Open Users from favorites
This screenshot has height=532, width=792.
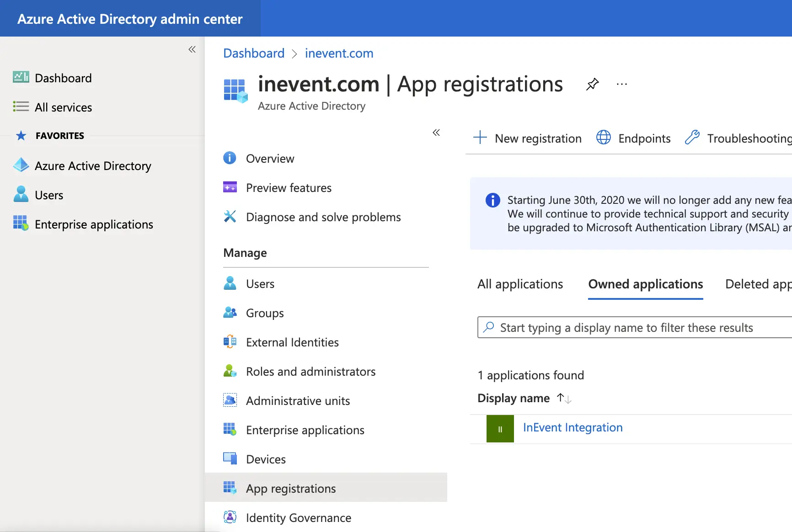coord(49,195)
